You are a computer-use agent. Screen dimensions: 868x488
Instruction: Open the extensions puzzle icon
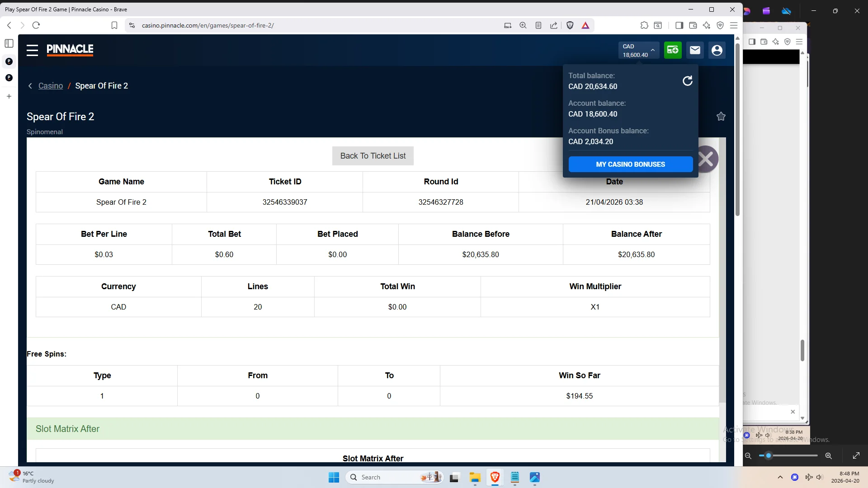(644, 25)
